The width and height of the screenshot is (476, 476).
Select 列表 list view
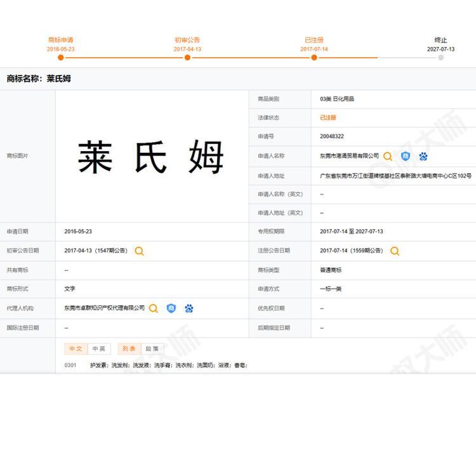click(x=129, y=349)
